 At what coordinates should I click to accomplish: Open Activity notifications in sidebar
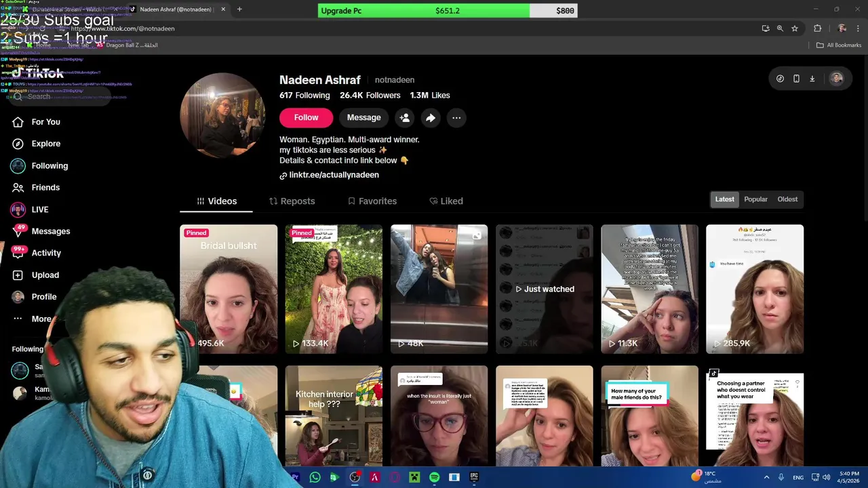coord(37,253)
